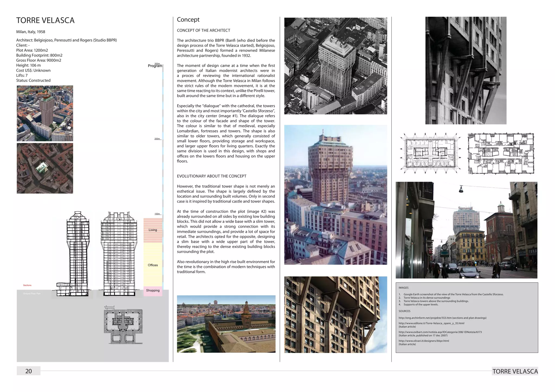Click the 'EVOLUTIONARY ABOUT THE CONCEPT' subheading

pos(212,176)
